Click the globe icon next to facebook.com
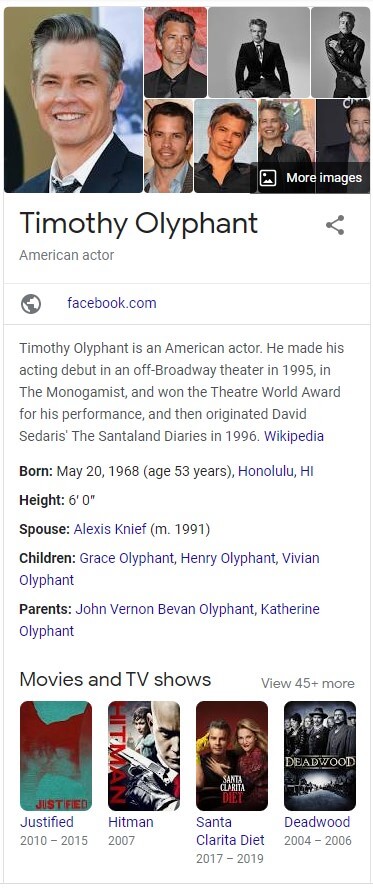The height and width of the screenshot is (891, 373). point(31,304)
